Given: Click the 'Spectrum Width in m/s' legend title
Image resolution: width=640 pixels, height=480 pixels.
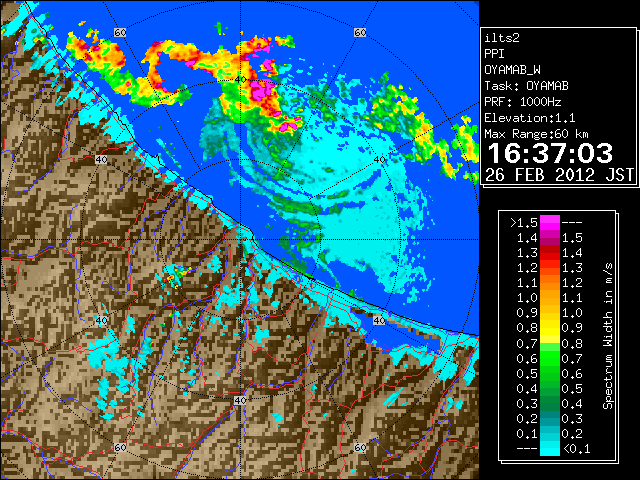Looking at the screenshot, I should click(608, 336).
